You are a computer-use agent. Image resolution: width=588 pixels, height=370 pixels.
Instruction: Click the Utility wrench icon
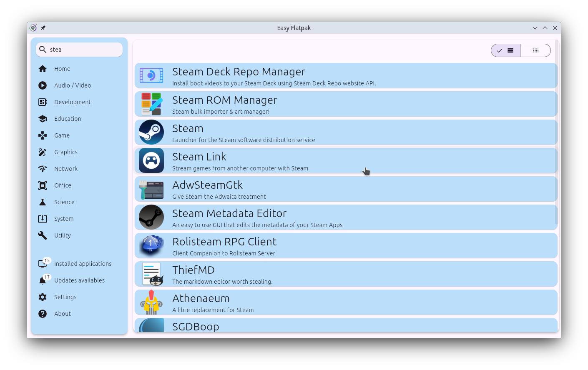(x=43, y=235)
